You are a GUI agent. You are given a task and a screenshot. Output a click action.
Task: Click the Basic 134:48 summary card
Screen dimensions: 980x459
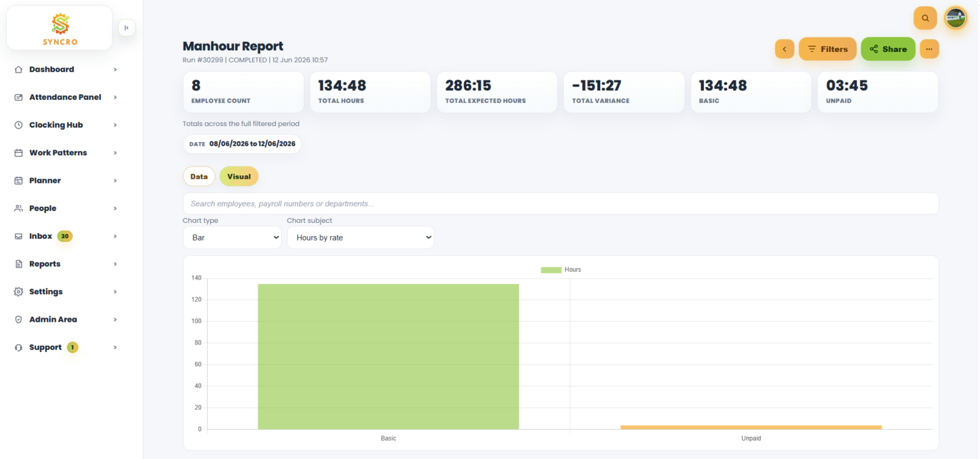(x=751, y=92)
